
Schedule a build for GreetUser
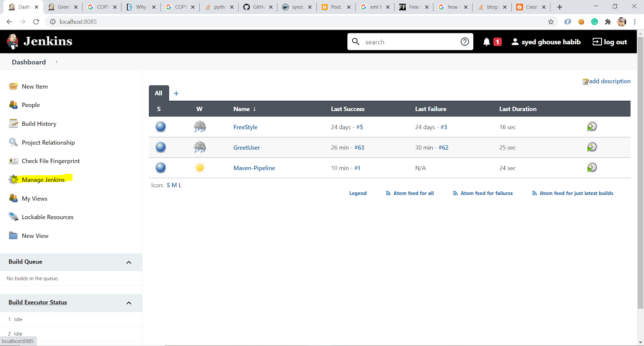point(592,147)
